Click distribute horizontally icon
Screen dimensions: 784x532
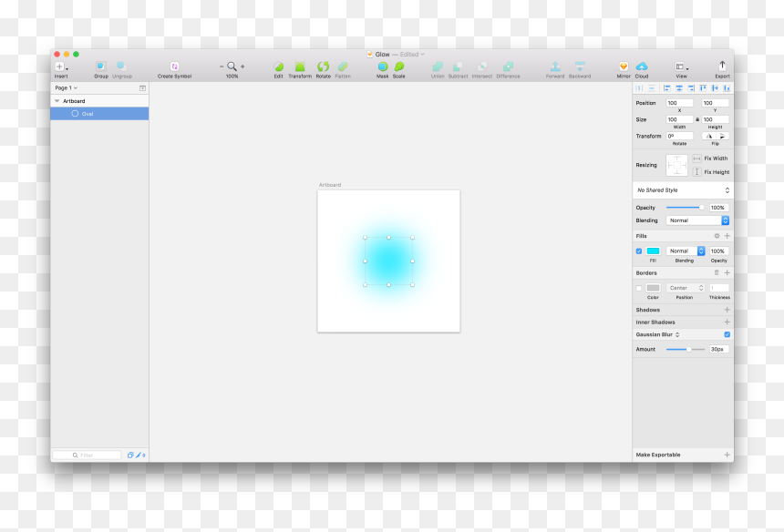[x=639, y=88]
